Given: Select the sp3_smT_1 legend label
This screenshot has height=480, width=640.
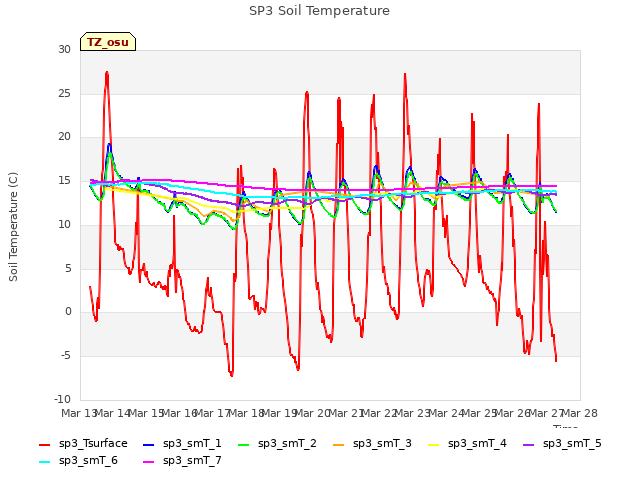Looking at the screenshot, I should pos(192,444).
